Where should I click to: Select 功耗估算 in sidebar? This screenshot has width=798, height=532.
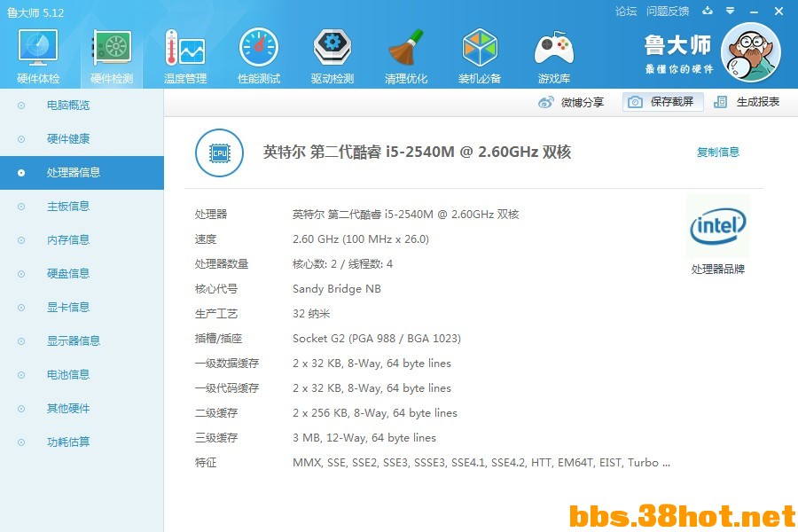(82, 442)
